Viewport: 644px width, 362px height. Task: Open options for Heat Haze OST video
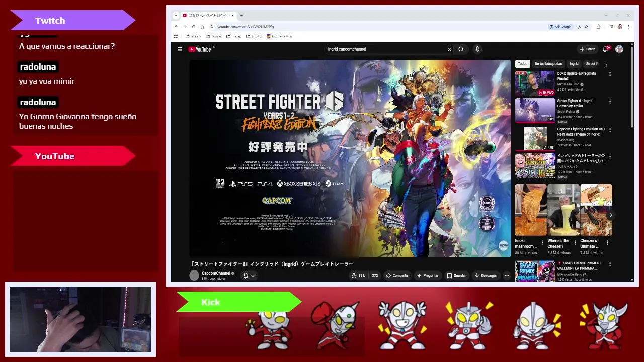coord(610,130)
